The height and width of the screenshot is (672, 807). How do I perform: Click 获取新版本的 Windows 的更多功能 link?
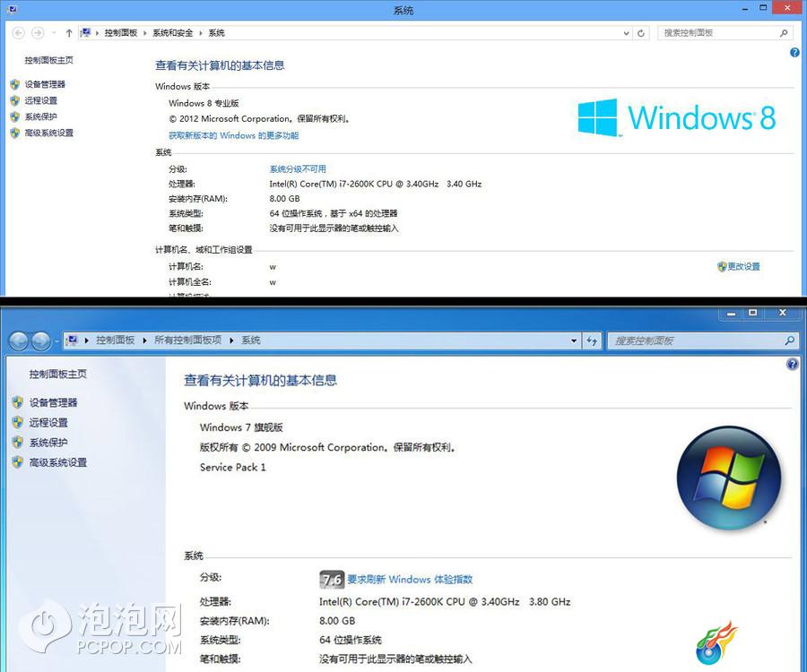(234, 135)
